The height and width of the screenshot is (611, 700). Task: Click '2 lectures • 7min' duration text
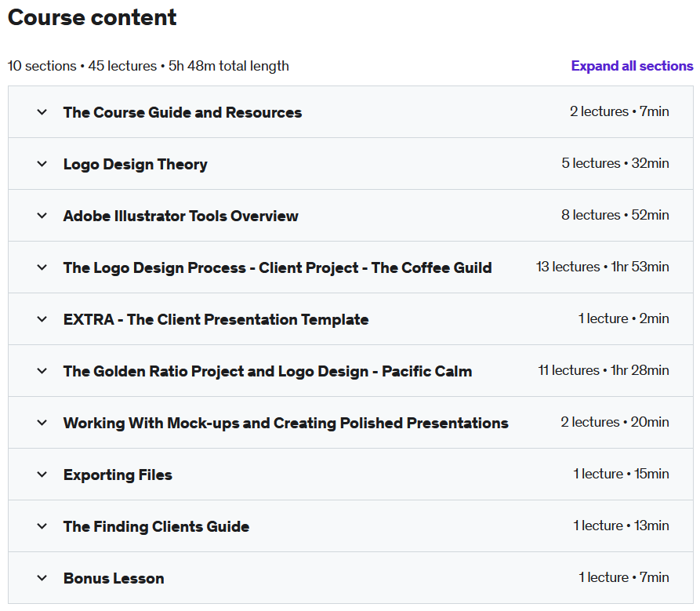tap(619, 111)
